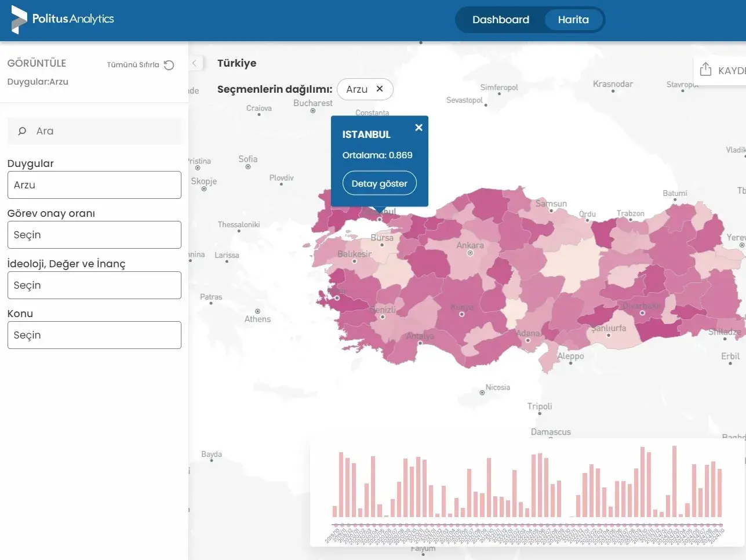Open the Görev onay oranı dropdown
Image resolution: width=746 pixels, height=560 pixels.
(94, 235)
